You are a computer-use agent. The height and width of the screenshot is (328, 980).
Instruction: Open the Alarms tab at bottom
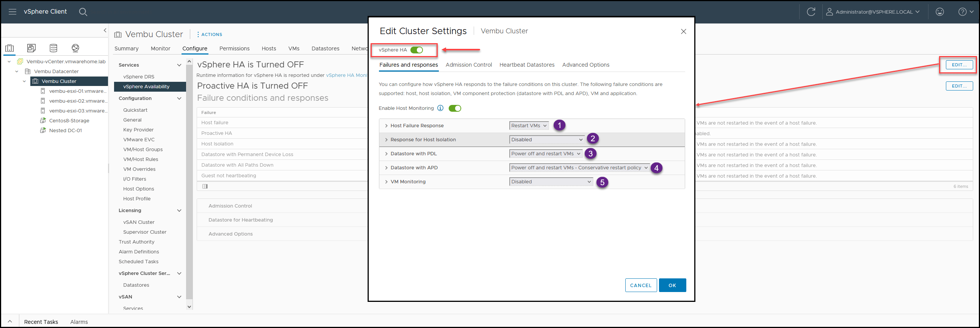[79, 322]
